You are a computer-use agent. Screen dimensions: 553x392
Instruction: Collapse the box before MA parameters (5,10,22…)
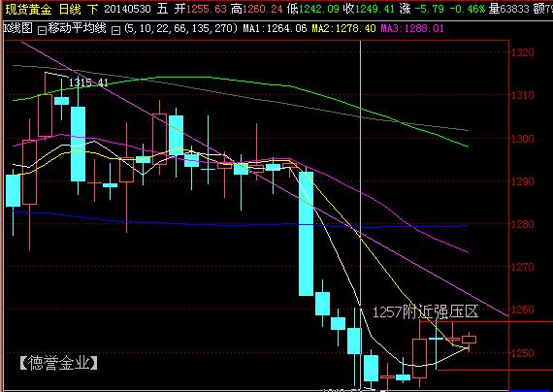[116, 31]
